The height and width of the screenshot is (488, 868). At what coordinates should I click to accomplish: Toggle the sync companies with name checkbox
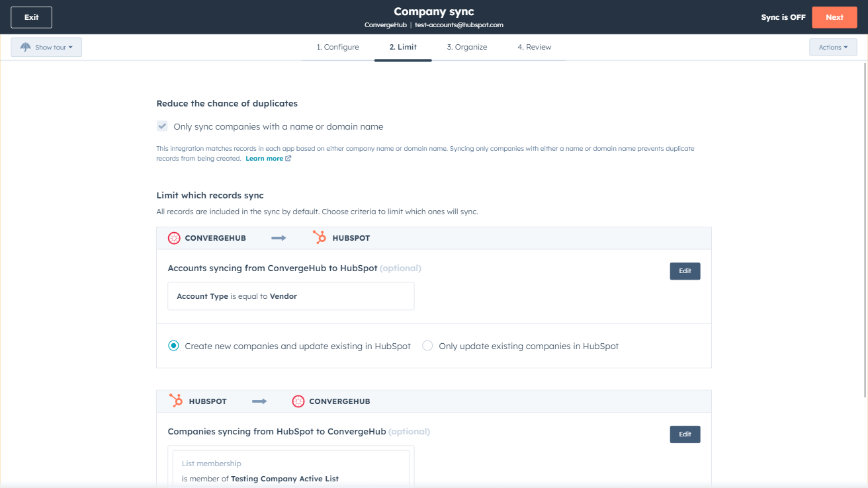pyautogui.click(x=162, y=126)
